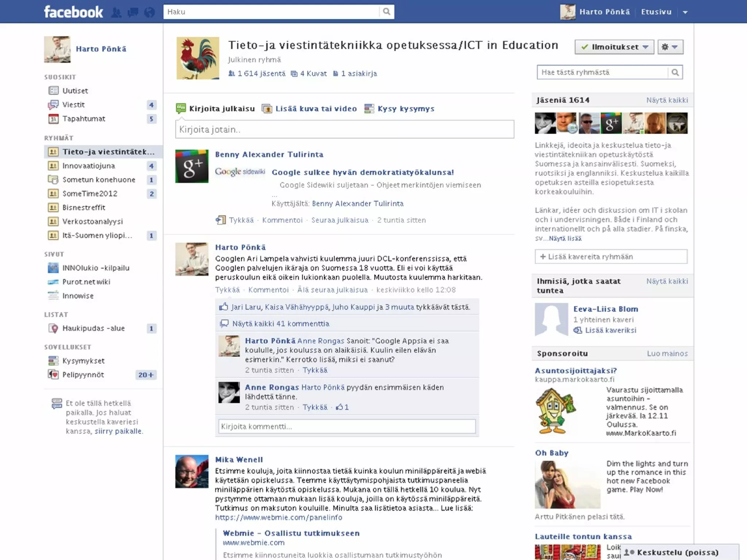747x560 pixels.
Task: Show all 41 comments
Action: [280, 324]
